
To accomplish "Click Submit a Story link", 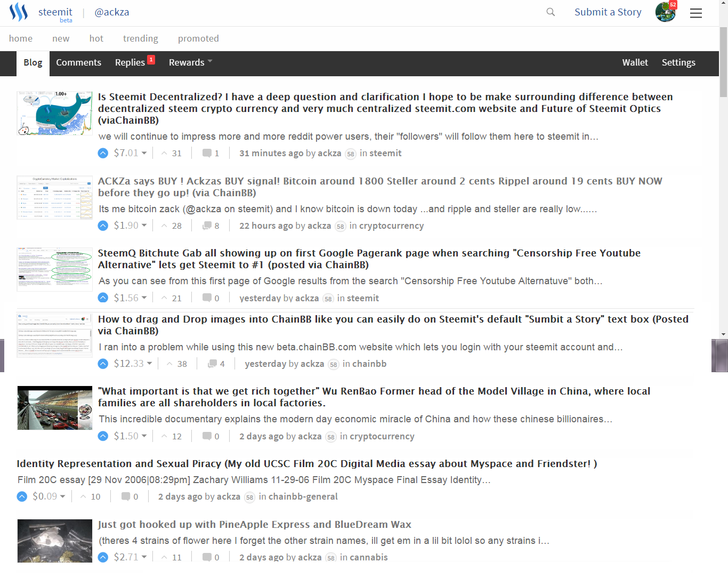I will click(608, 12).
